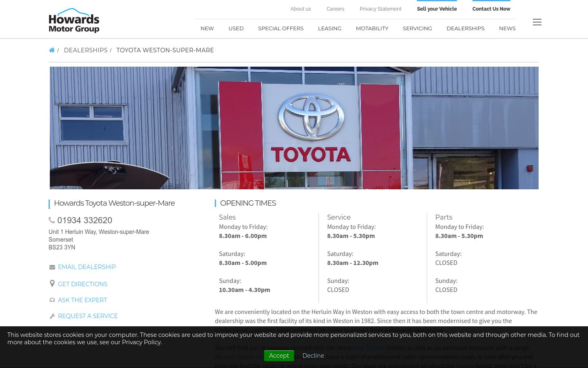Screen dimensions: 588x368
Task: Click the Sales opening times heading
Action: coord(227,217)
